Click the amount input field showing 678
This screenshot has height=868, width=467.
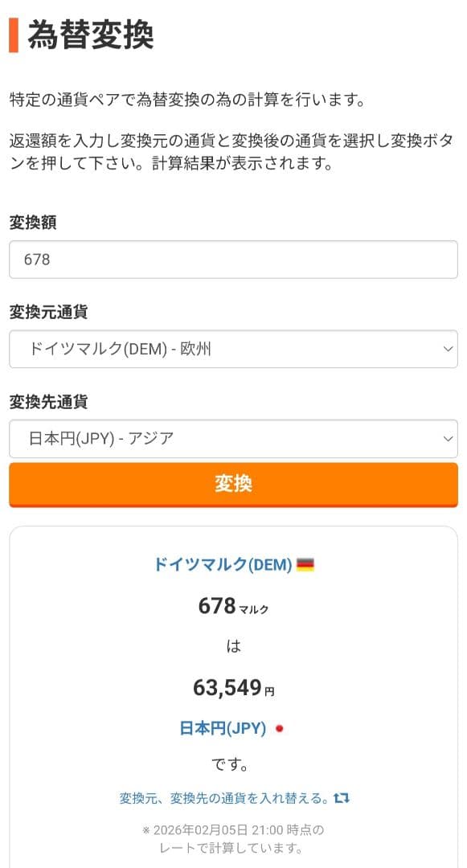[233, 259]
